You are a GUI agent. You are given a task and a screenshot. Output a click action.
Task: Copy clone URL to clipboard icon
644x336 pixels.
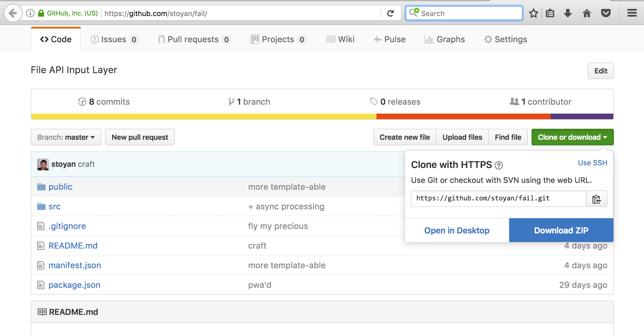pos(596,199)
